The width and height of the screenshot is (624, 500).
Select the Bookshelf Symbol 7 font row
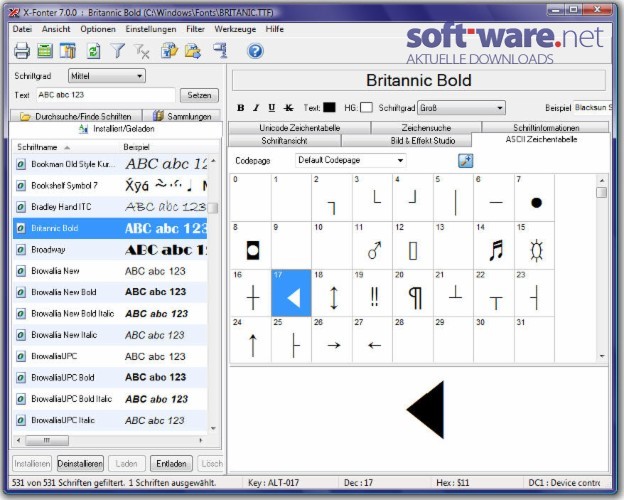[110, 186]
